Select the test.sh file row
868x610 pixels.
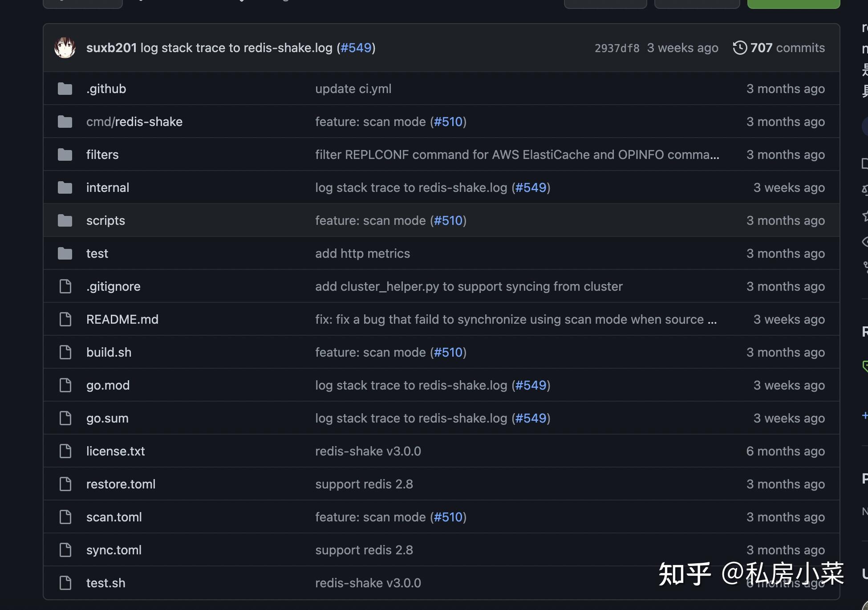click(105, 582)
